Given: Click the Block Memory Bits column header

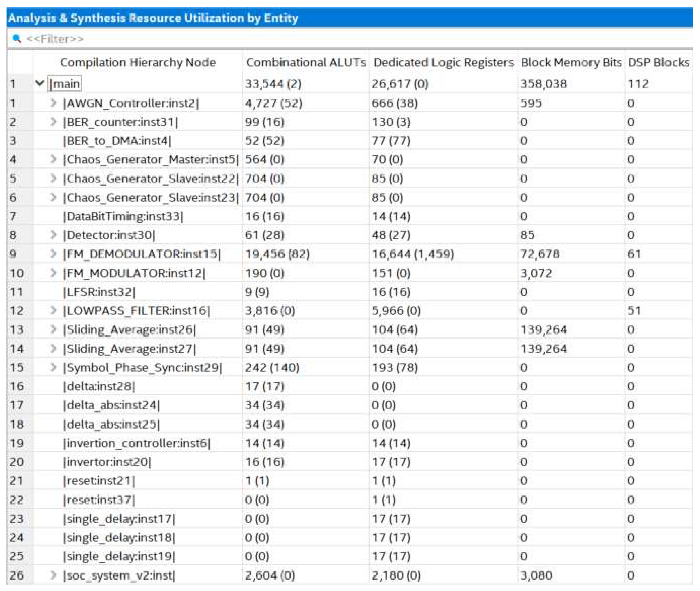Looking at the screenshot, I should click(571, 63).
